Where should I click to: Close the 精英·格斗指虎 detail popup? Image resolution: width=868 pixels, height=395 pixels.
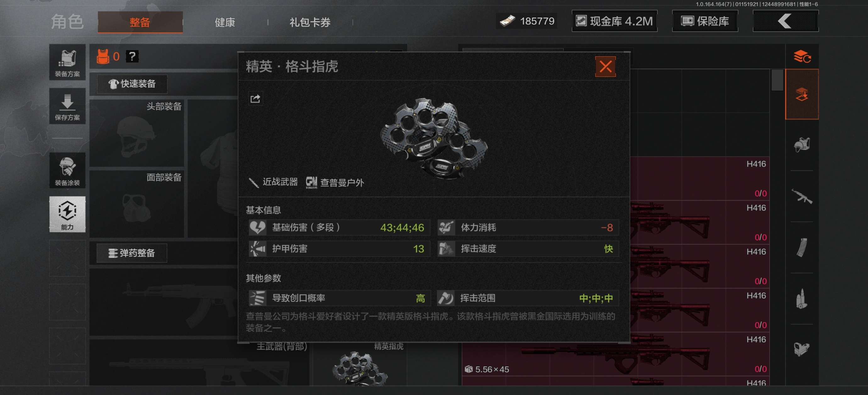(x=605, y=67)
